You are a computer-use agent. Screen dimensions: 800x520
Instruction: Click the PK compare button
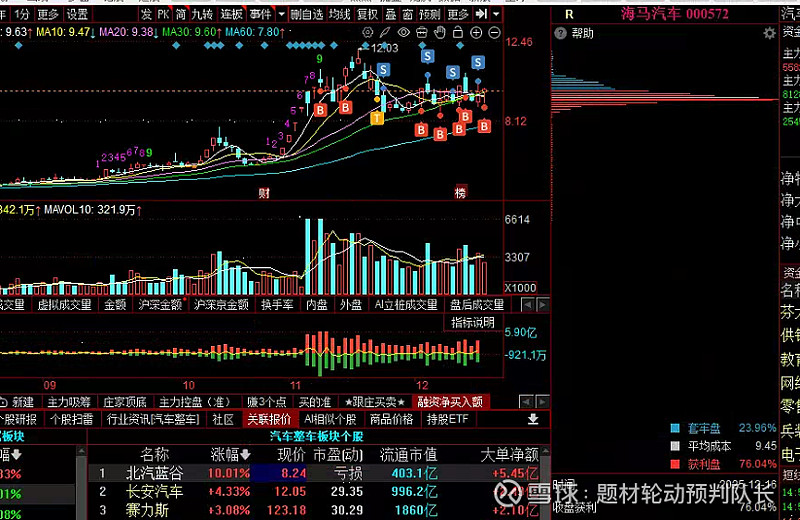point(163,14)
